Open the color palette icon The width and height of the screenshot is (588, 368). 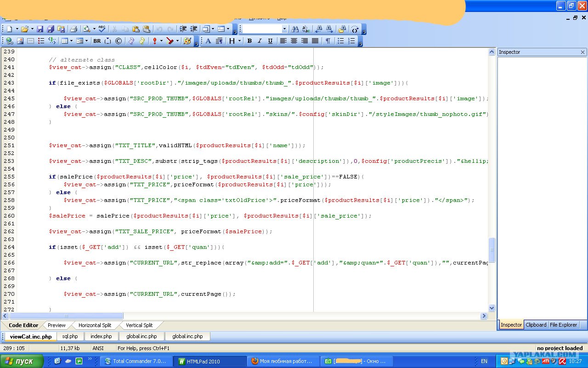tap(187, 41)
